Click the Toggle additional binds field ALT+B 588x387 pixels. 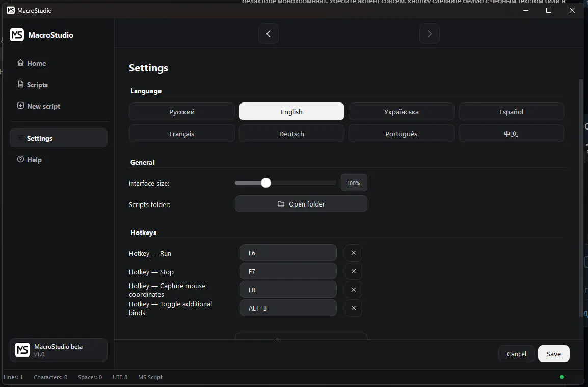pos(288,308)
